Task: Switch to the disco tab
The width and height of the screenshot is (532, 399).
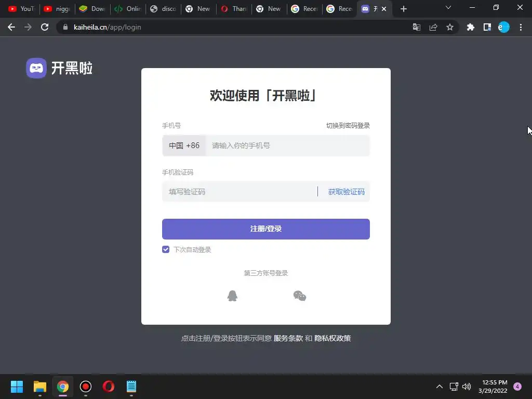Action: coord(163,9)
